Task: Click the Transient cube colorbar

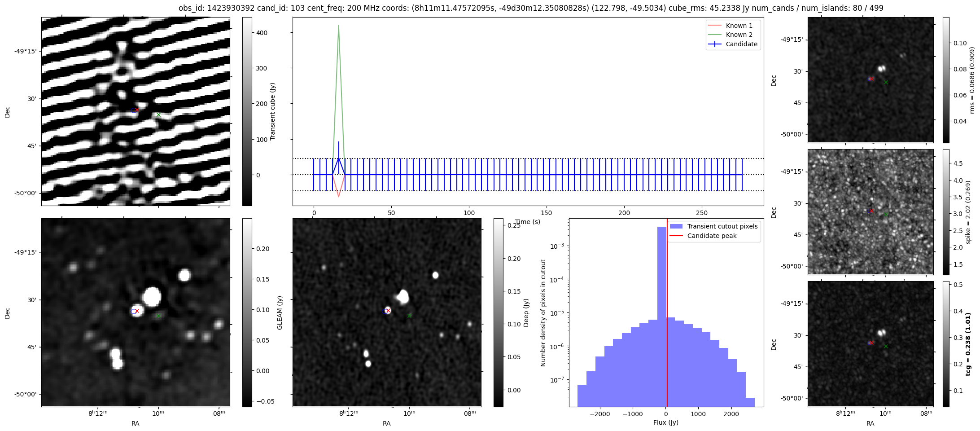Action: (247, 111)
